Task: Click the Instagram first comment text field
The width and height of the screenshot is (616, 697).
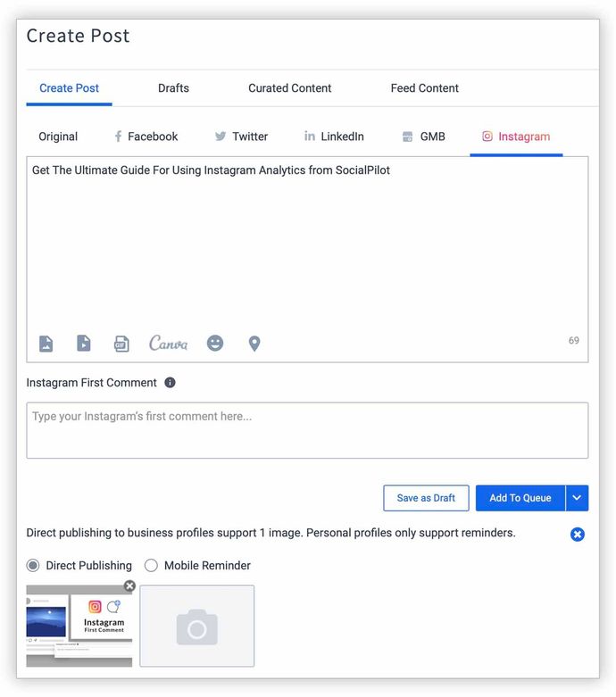Action: coord(307,430)
